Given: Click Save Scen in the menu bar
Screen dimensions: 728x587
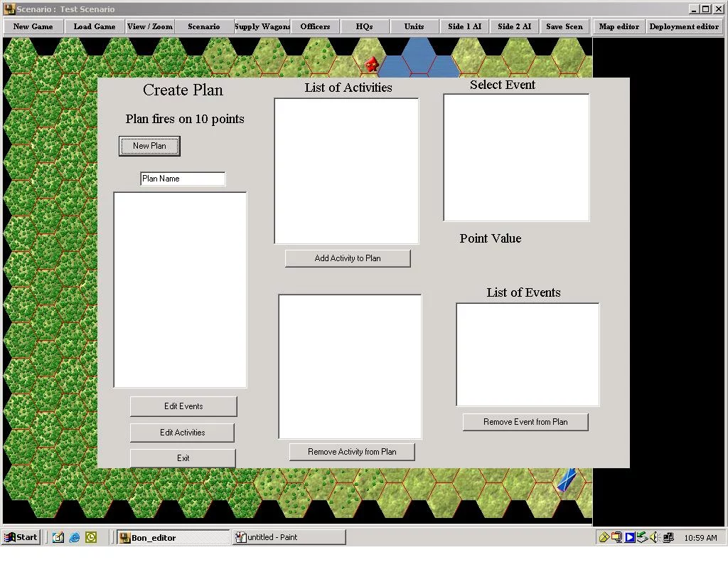Looking at the screenshot, I should point(564,26).
